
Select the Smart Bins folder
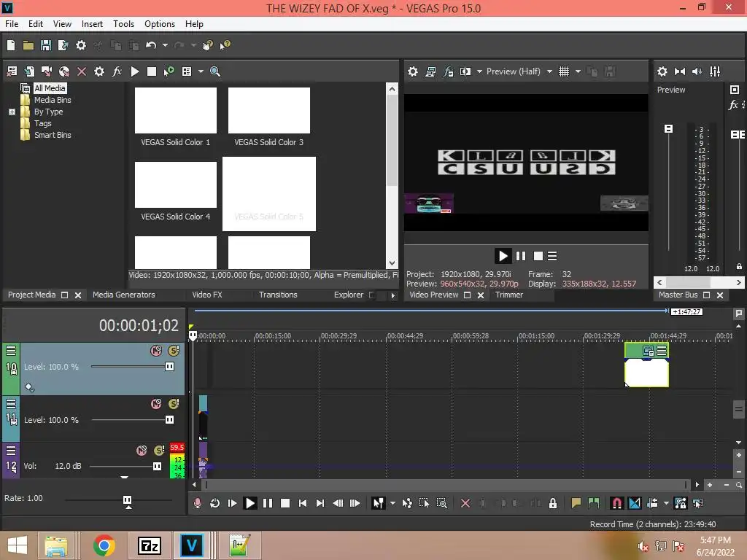point(53,135)
